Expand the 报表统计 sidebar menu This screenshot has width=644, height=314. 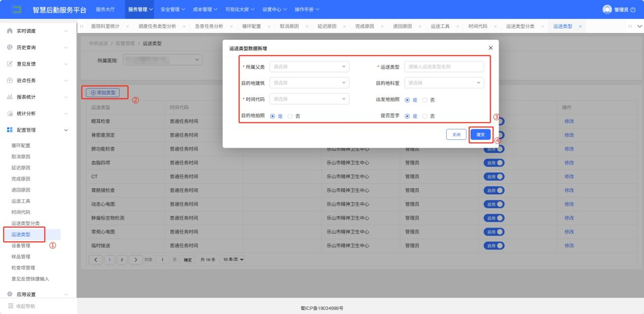(66, 97)
